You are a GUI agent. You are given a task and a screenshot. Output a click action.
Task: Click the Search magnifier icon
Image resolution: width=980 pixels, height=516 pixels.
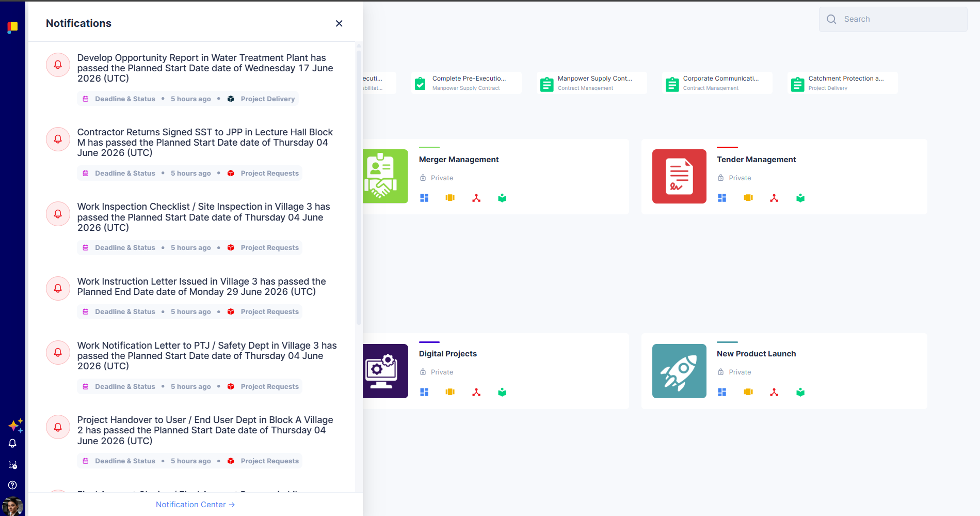click(831, 19)
